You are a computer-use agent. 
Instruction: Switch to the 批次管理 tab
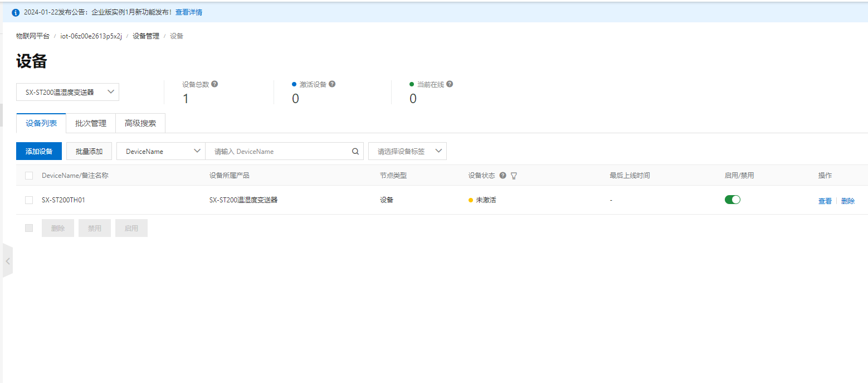coord(91,123)
